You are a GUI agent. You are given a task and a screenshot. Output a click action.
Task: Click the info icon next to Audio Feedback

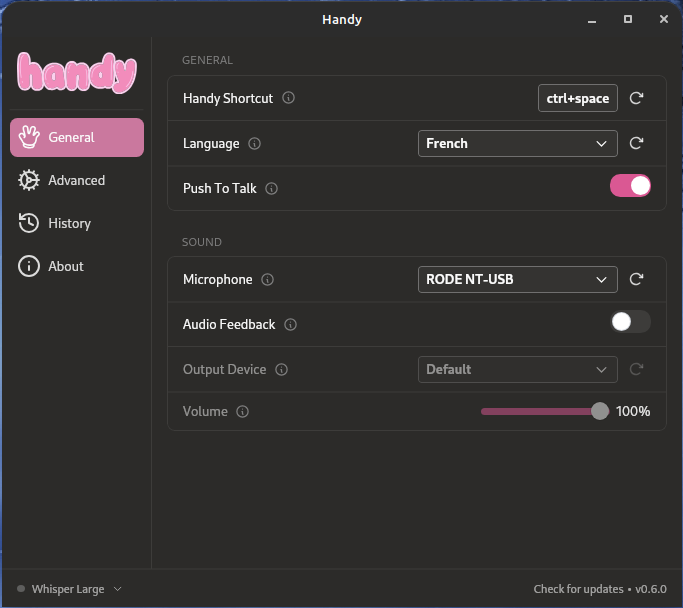point(290,325)
